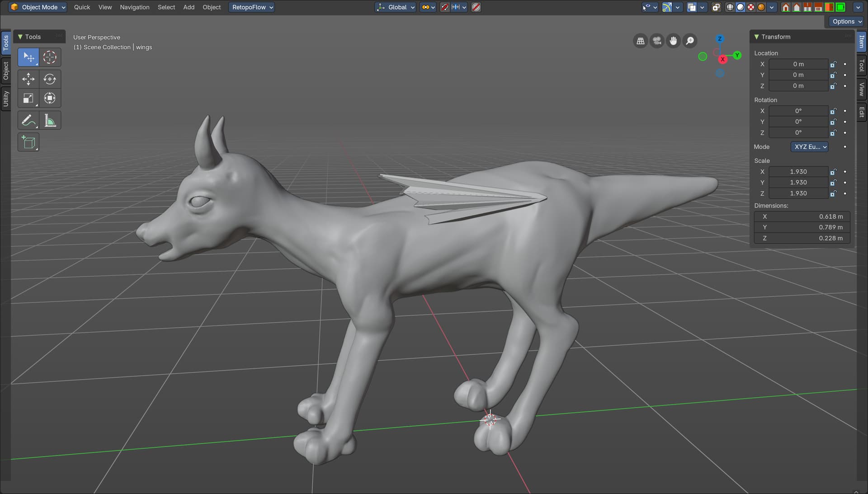Select the Move tool
The height and width of the screenshot is (494, 868).
28,79
